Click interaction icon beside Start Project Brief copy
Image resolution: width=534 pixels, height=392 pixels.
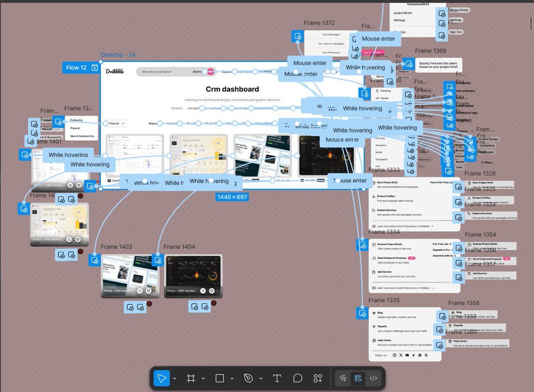pyautogui.click(x=457, y=187)
